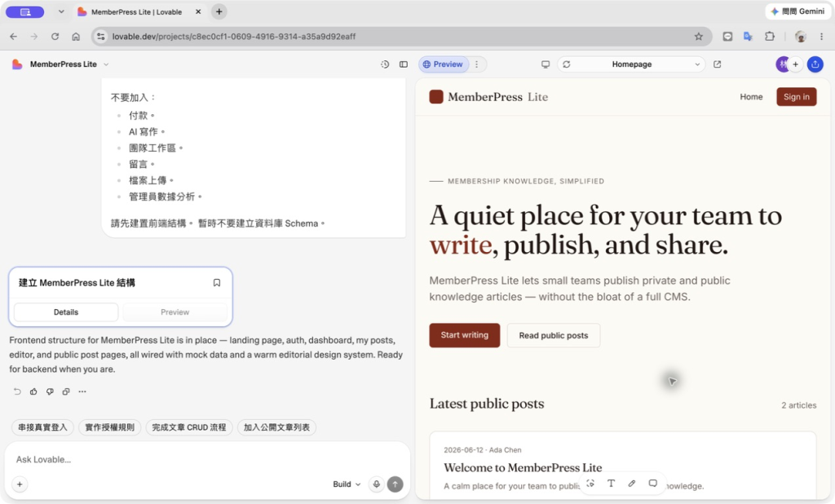
Task: Open Google Translate icon in address bar
Action: click(749, 36)
